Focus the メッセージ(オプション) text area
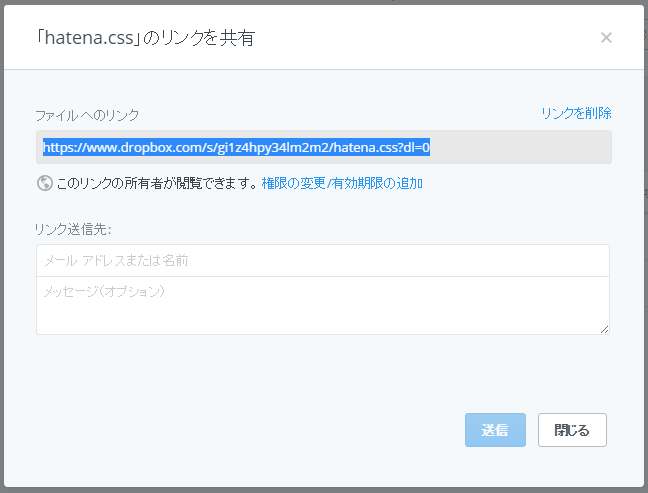The image size is (648, 493). pos(323,305)
